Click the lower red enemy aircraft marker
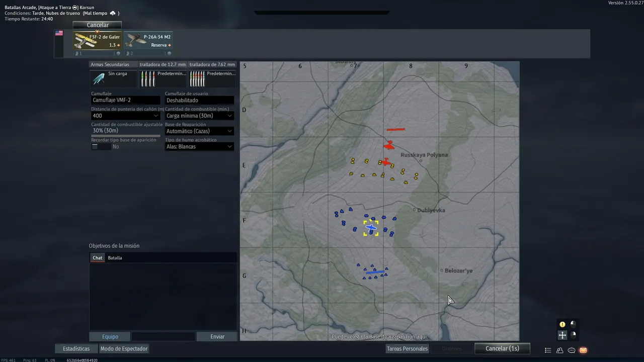This screenshot has height=362, width=644. tap(385, 162)
